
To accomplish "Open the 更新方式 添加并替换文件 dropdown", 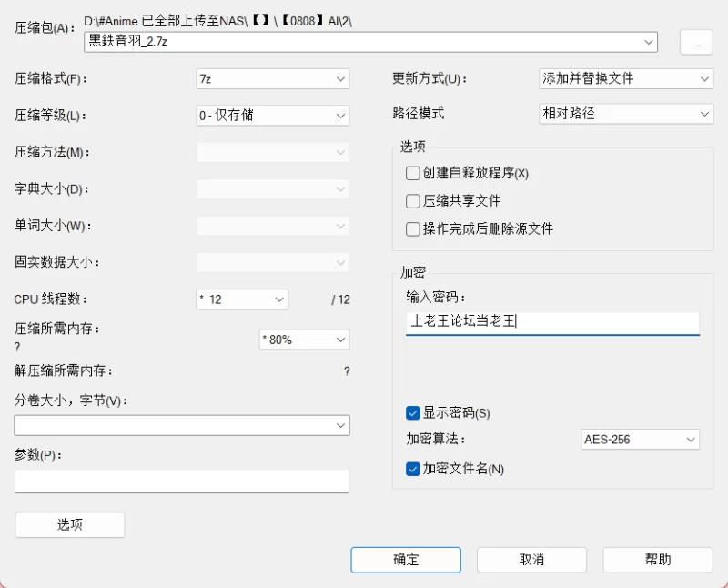I will tap(626, 79).
